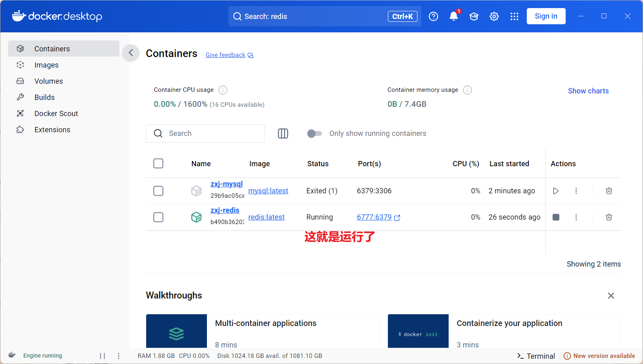The image size is (643, 364).
Task: Collapse the sidebar with the chevron button
Action: click(131, 53)
